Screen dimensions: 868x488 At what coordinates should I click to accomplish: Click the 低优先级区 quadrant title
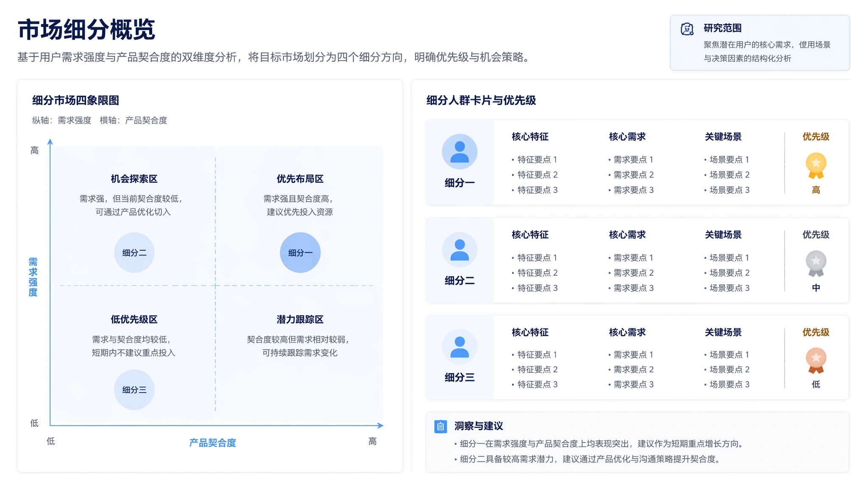pos(134,319)
